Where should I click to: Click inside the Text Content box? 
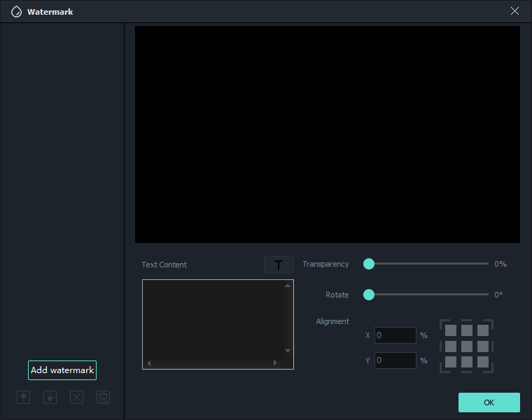[218, 324]
